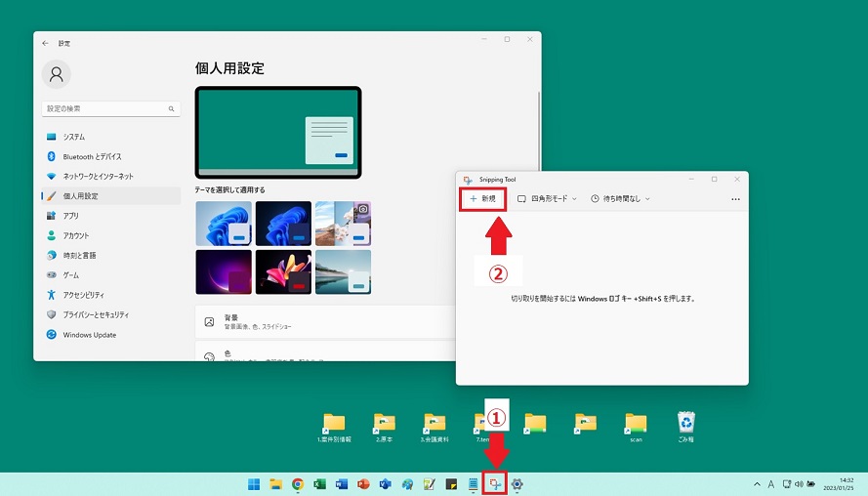Viewport: 868px width, 496px height.
Task: Open the Settings gear taskbar icon
Action: click(517, 484)
